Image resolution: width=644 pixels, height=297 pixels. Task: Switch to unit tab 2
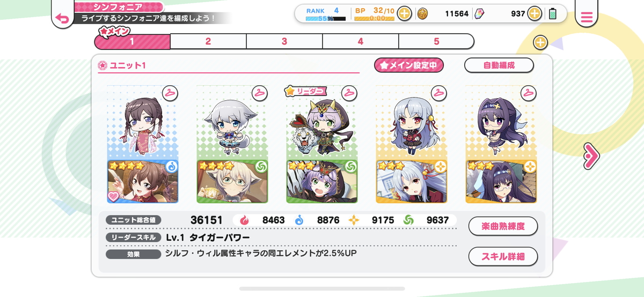click(x=208, y=41)
